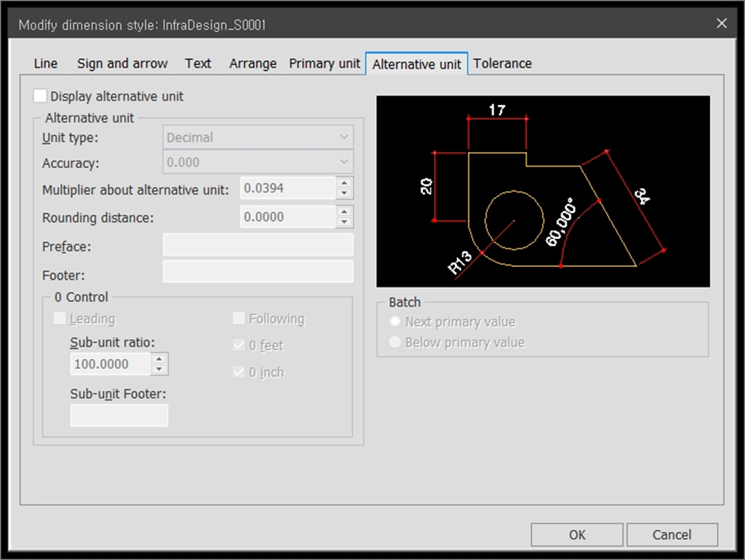745x560 pixels.
Task: Go to Sign and arrow tab
Action: point(122,64)
